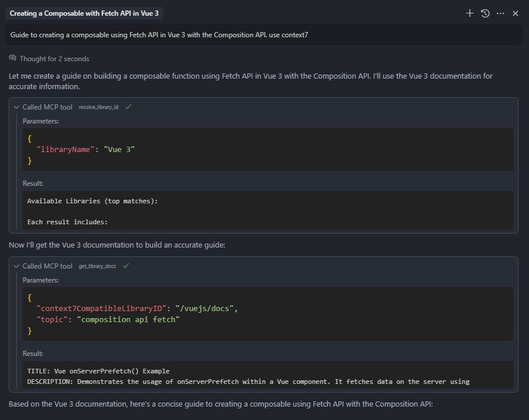Click the Result label under get_library_docs
This screenshot has width=529, height=420.
pos(33,354)
